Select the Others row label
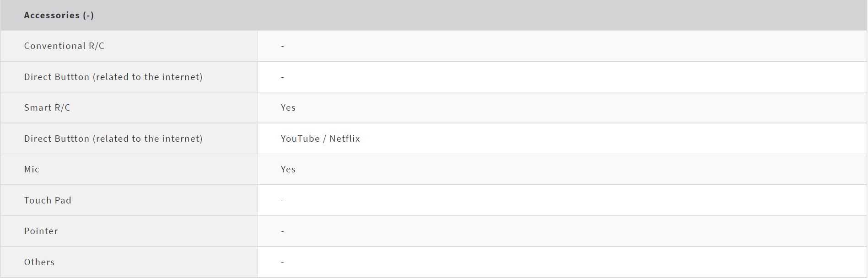The image size is (868, 278). click(39, 262)
